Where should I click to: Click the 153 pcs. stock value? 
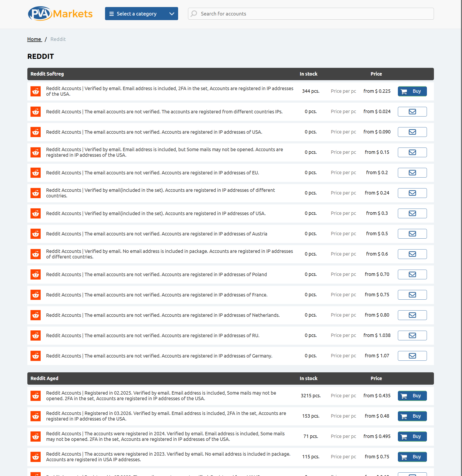(x=311, y=416)
